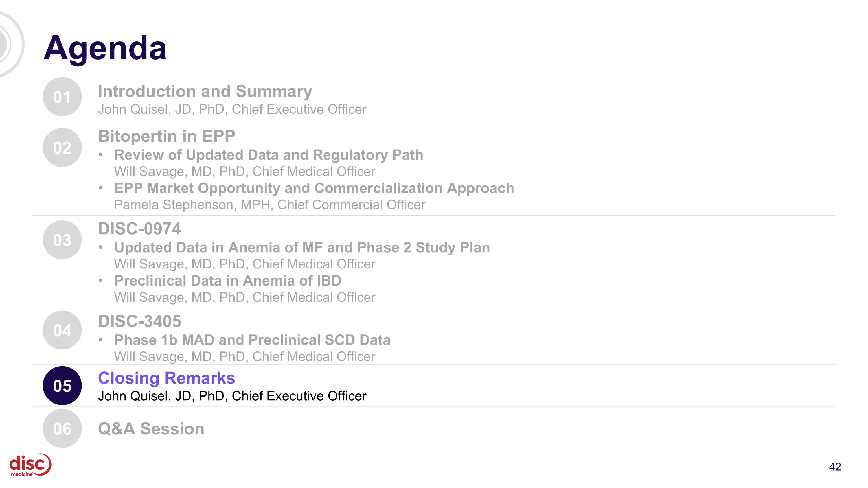The width and height of the screenshot is (868, 488).
Task: Click the concentric circles decoration near title
Action: tap(11, 44)
